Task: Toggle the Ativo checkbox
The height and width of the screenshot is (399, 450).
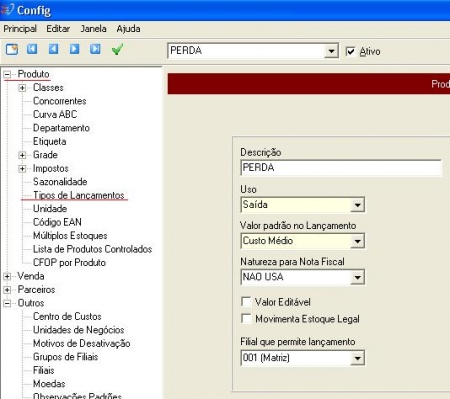Action: click(350, 51)
